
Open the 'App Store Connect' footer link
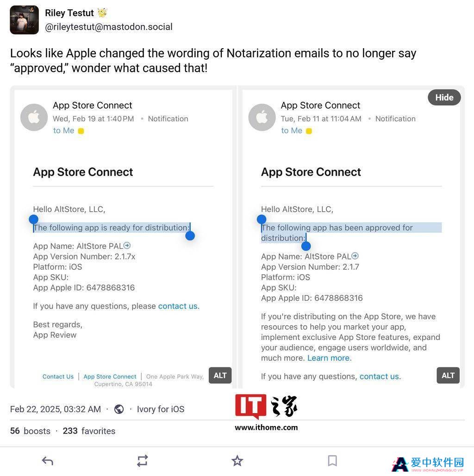point(110,377)
